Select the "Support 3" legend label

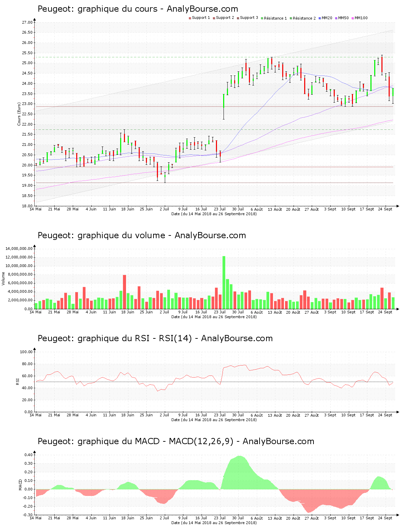pos(249,18)
